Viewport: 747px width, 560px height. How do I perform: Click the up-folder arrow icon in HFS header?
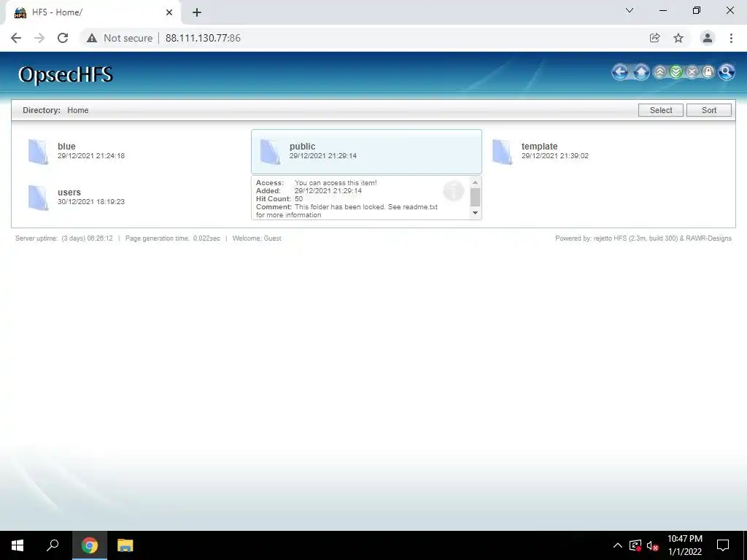click(641, 72)
